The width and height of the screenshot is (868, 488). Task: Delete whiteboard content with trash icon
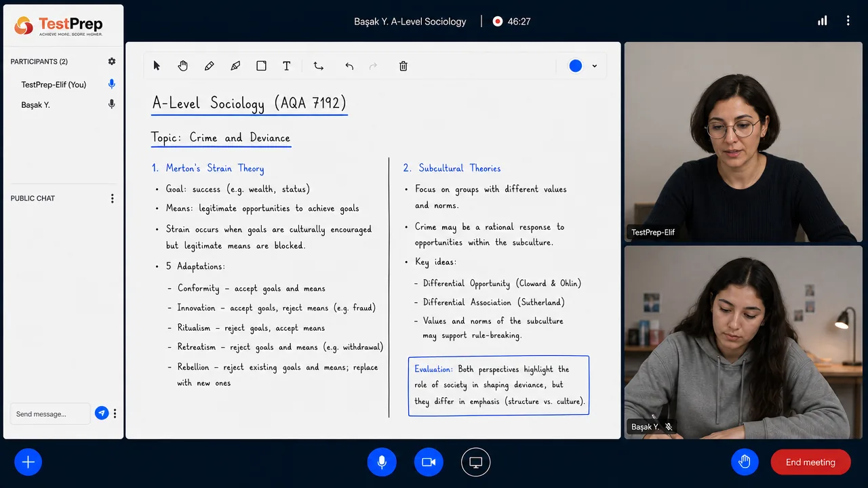(x=403, y=66)
